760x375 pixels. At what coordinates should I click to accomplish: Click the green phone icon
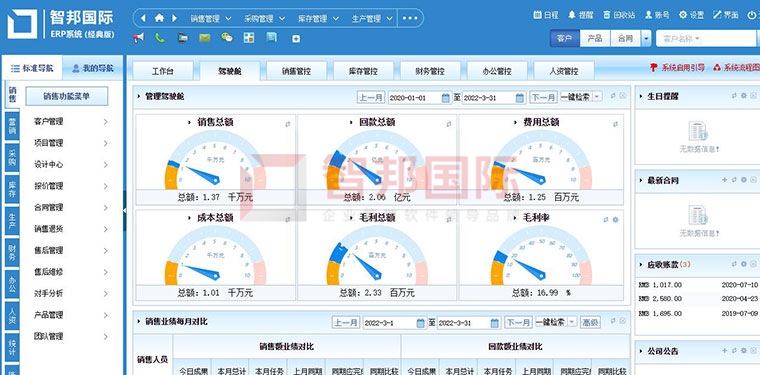click(x=160, y=38)
